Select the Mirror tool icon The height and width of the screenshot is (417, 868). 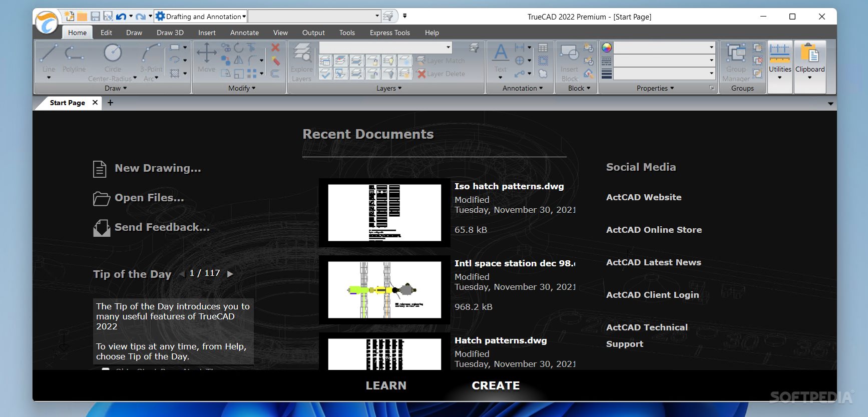(x=239, y=60)
